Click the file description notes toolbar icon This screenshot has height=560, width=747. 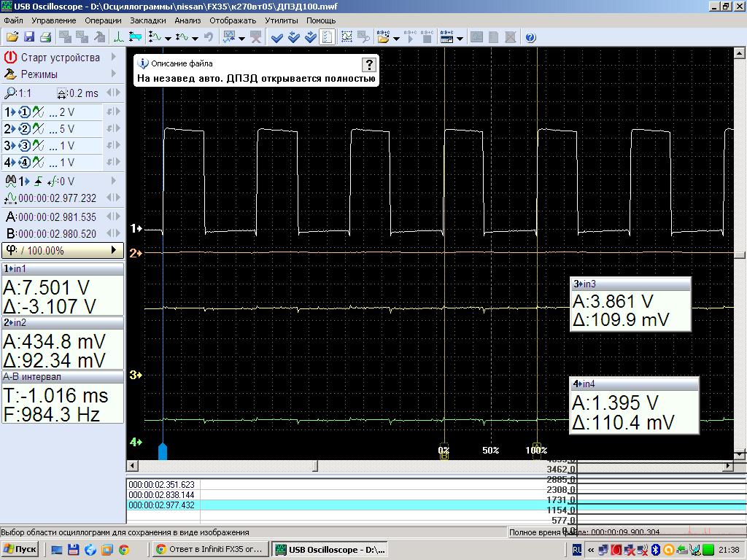328,37
